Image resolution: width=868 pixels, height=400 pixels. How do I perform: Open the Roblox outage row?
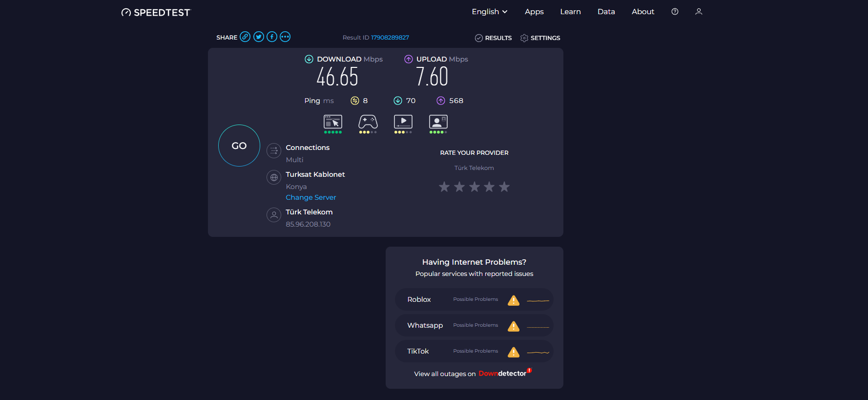point(474,299)
